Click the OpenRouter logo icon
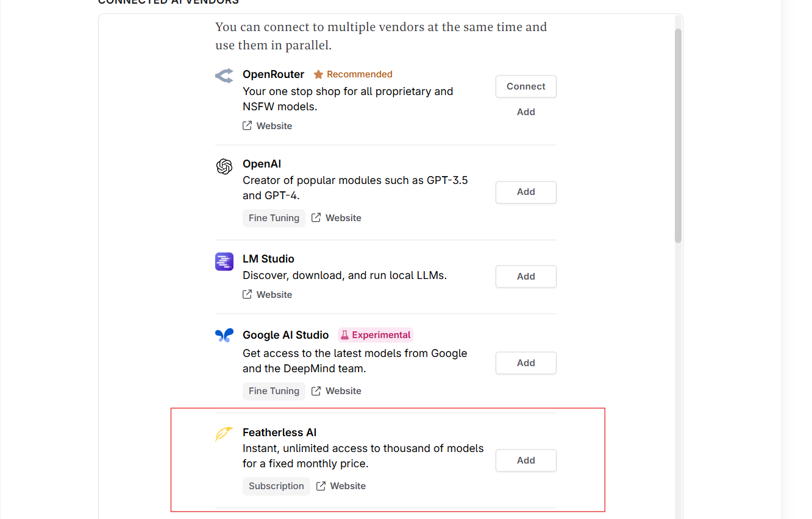812x519 pixels. [x=224, y=76]
